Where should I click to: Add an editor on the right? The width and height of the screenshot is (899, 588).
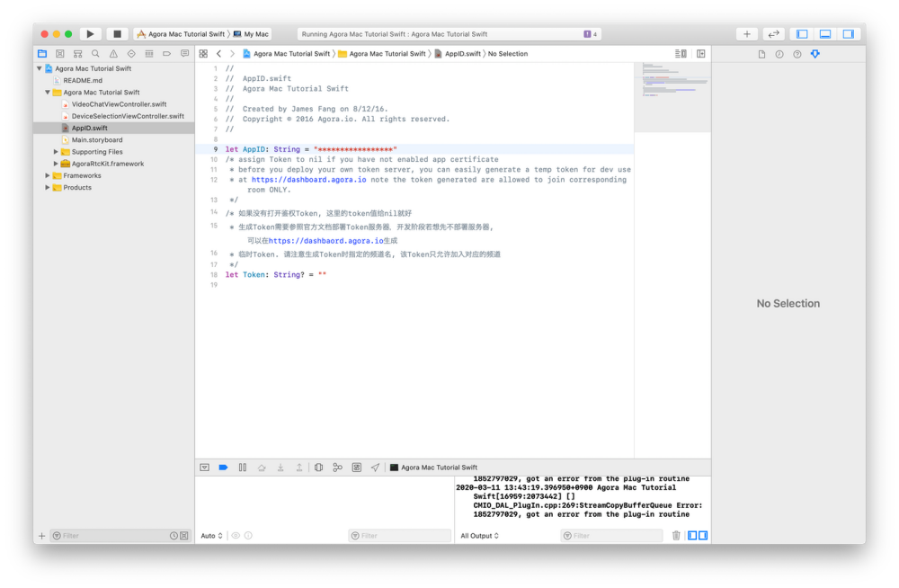[700, 53]
